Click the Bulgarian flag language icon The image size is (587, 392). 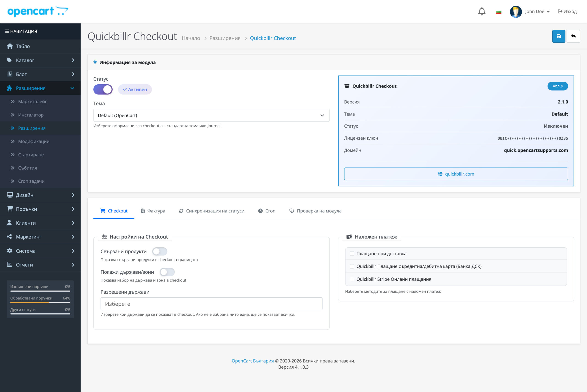(x=498, y=12)
